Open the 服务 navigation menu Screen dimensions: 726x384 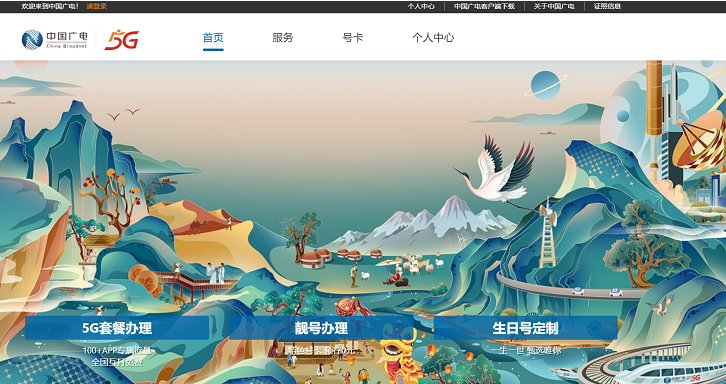tap(282, 38)
